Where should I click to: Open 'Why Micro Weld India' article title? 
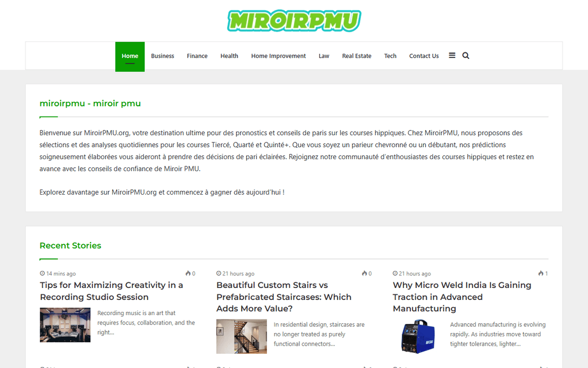point(462,297)
